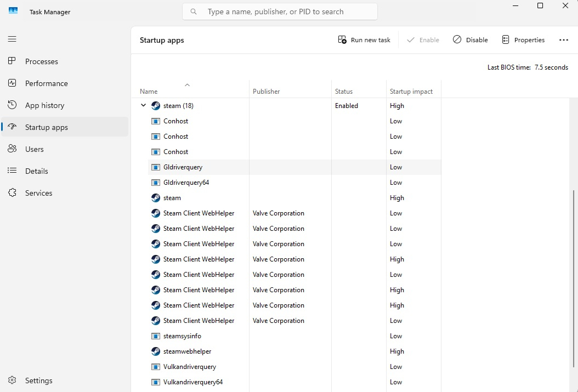
Task: Click High impact on steamwebhelper row
Action: (x=397, y=351)
